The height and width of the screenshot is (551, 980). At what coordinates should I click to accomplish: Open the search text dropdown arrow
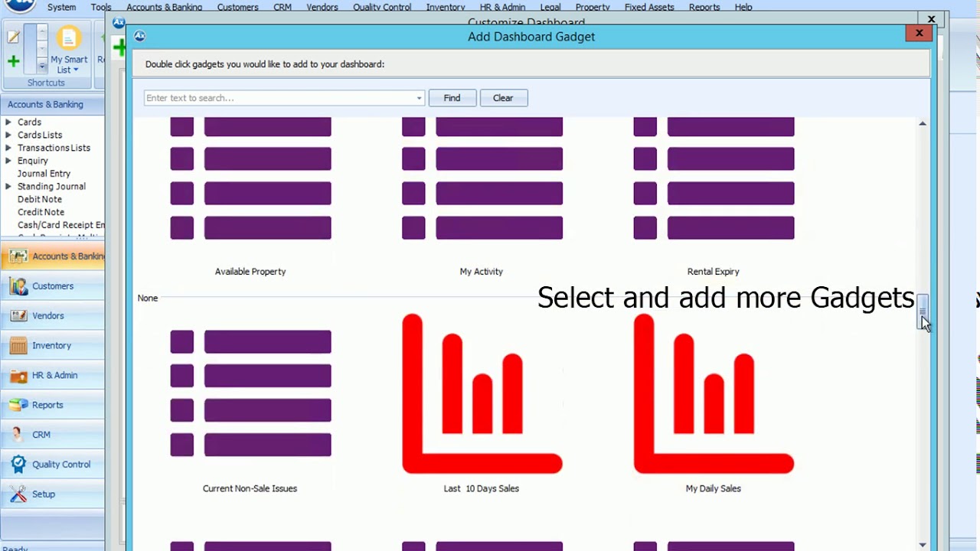(419, 98)
